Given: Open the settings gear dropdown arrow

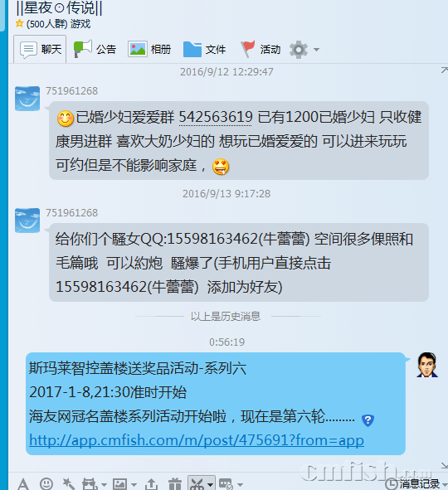Looking at the screenshot, I should 316,50.
